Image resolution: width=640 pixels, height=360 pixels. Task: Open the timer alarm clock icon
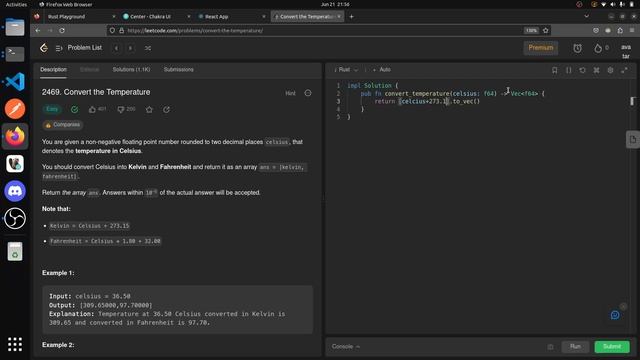tap(577, 48)
